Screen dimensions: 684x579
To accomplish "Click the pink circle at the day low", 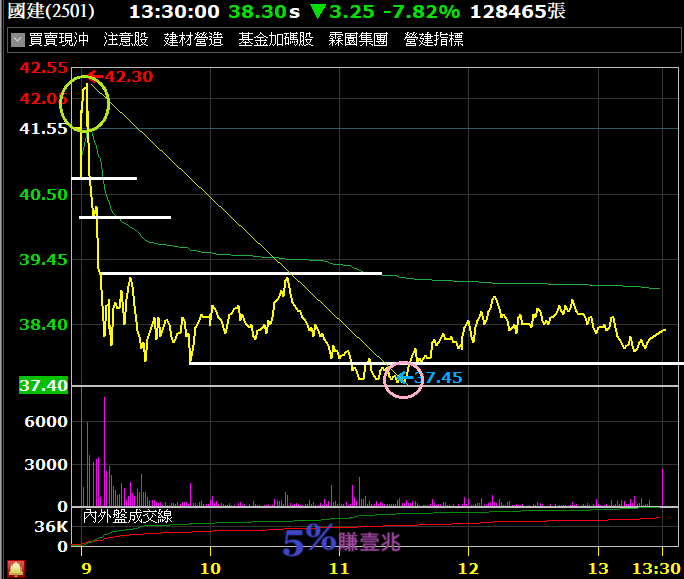I will pyautogui.click(x=403, y=381).
